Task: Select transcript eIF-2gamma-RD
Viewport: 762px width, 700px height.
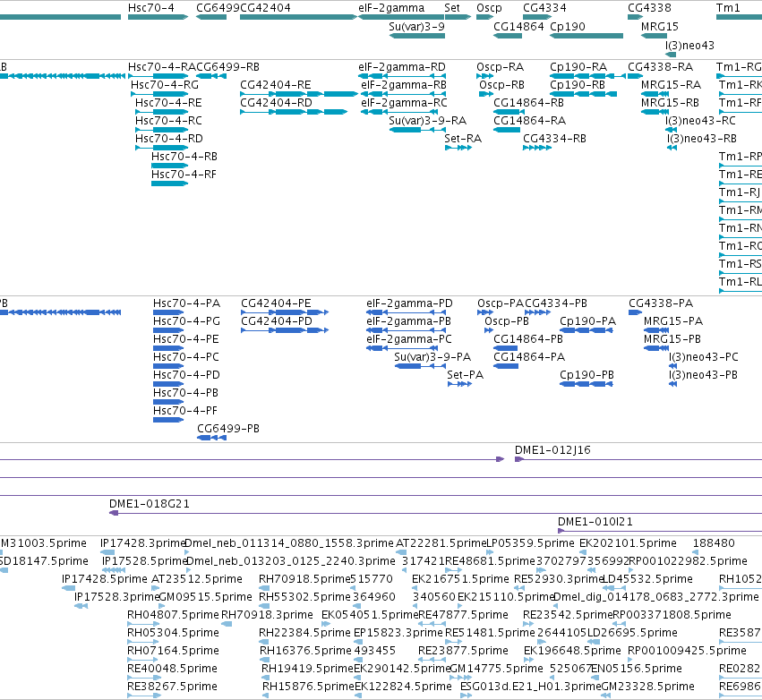Action: pyautogui.click(x=402, y=76)
